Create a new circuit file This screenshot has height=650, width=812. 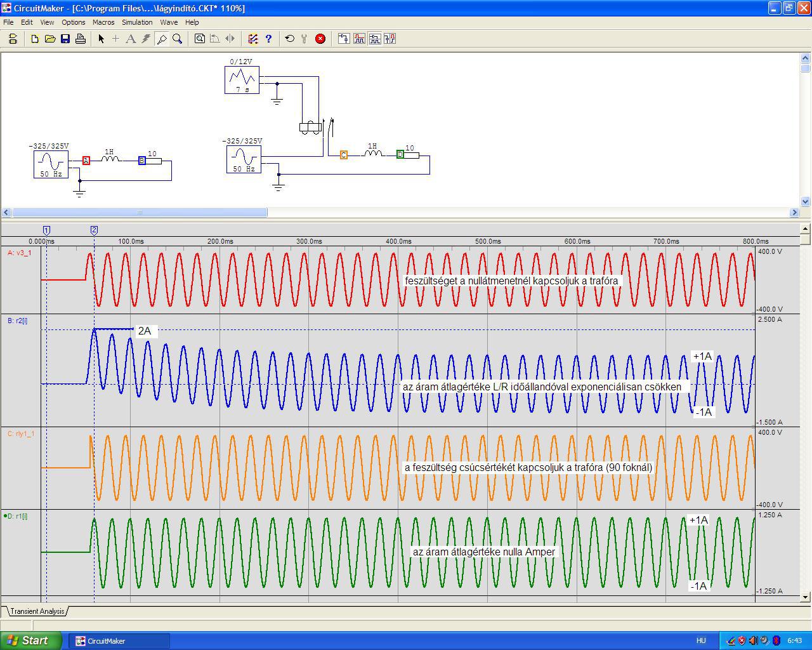(35, 39)
